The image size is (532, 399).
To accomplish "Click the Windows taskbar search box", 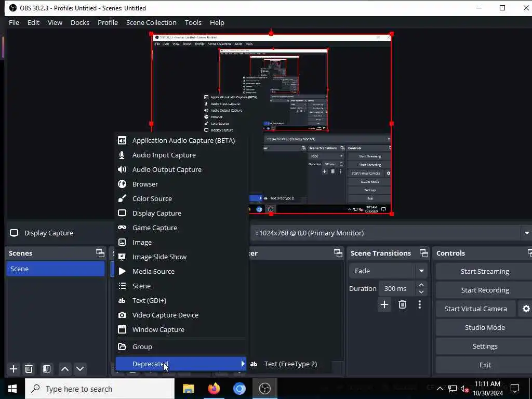I will coord(100,389).
